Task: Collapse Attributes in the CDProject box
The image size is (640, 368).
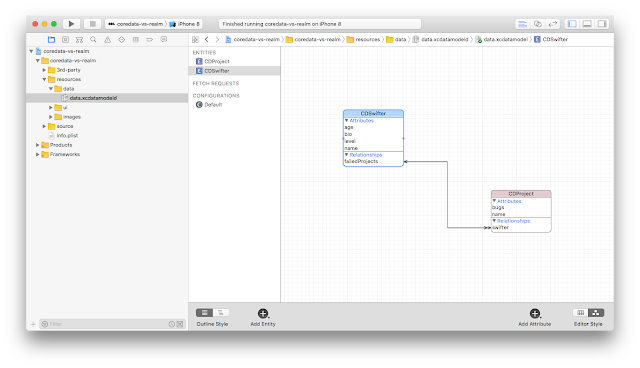Action: coord(494,201)
